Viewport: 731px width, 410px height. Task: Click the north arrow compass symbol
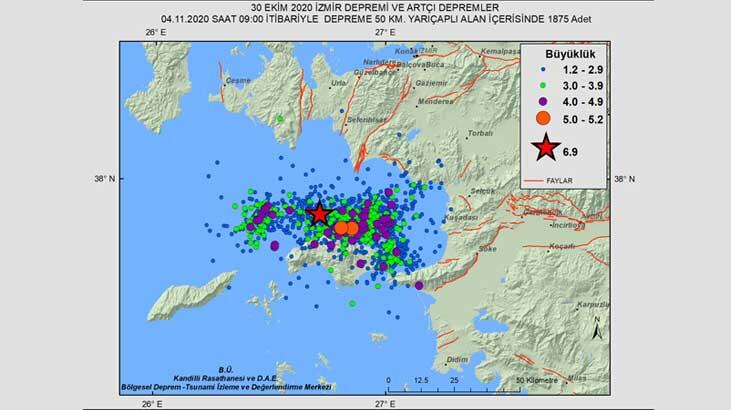tap(597, 332)
